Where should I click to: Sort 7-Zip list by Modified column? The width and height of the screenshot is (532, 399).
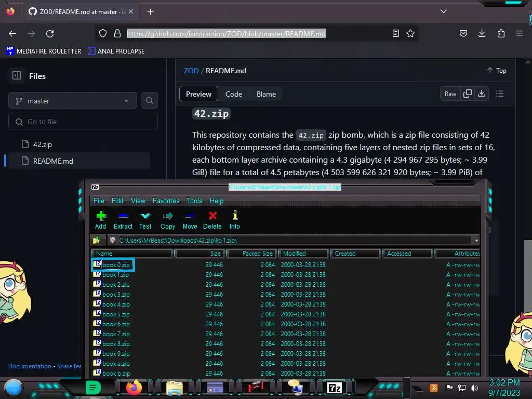[x=304, y=254]
